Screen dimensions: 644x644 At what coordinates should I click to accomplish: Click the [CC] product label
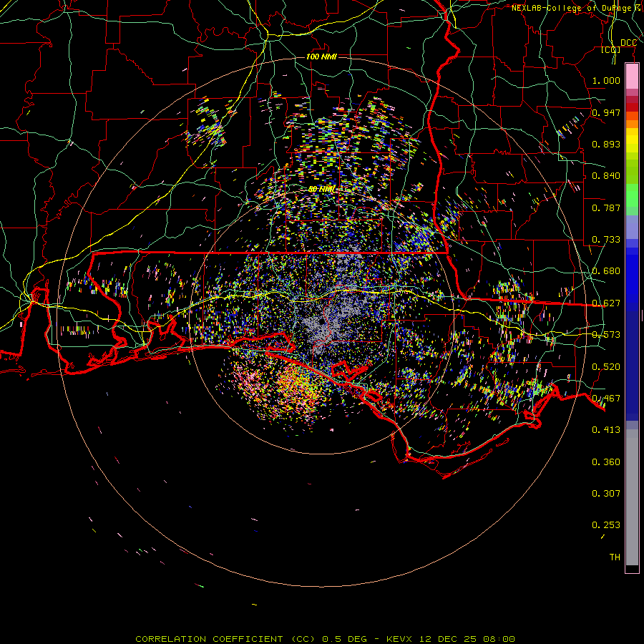611,49
